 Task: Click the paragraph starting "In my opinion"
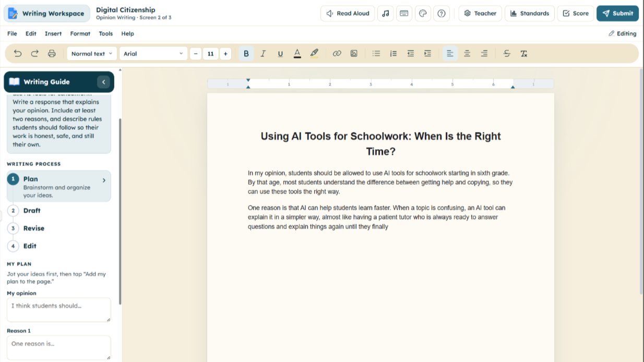[380, 182]
